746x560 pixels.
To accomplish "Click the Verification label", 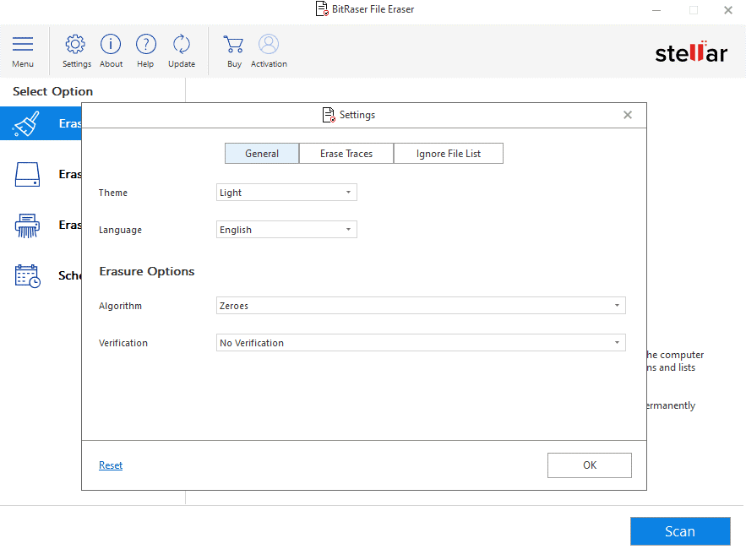I will (123, 343).
